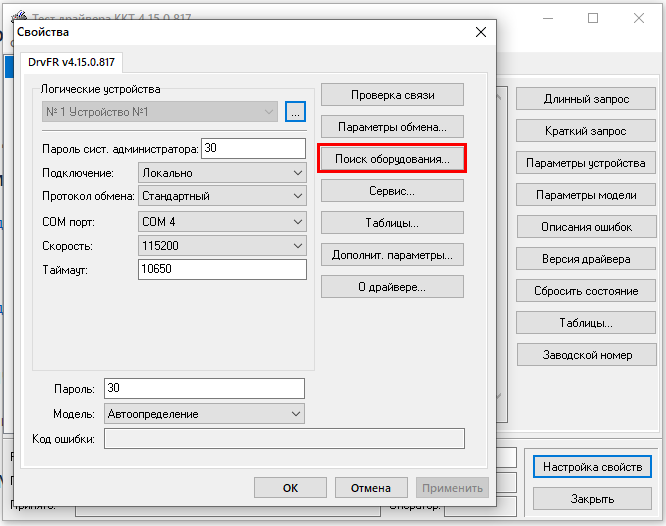This screenshot has width=666, height=526.
Task: Focus the Пароль сист. администратора field
Action: [x=253, y=148]
